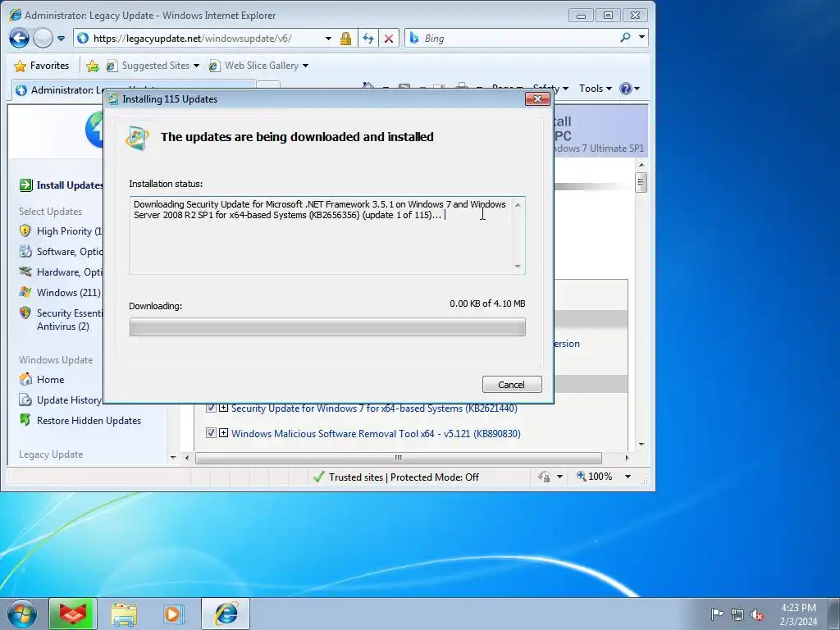Open the Favorites star button
This screenshot has height=630, width=840.
[x=42, y=66]
